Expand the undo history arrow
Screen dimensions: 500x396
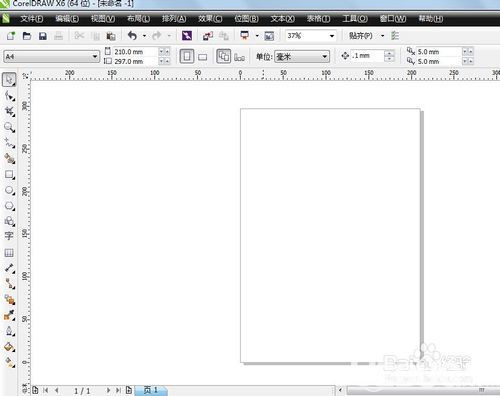pyautogui.click(x=144, y=36)
